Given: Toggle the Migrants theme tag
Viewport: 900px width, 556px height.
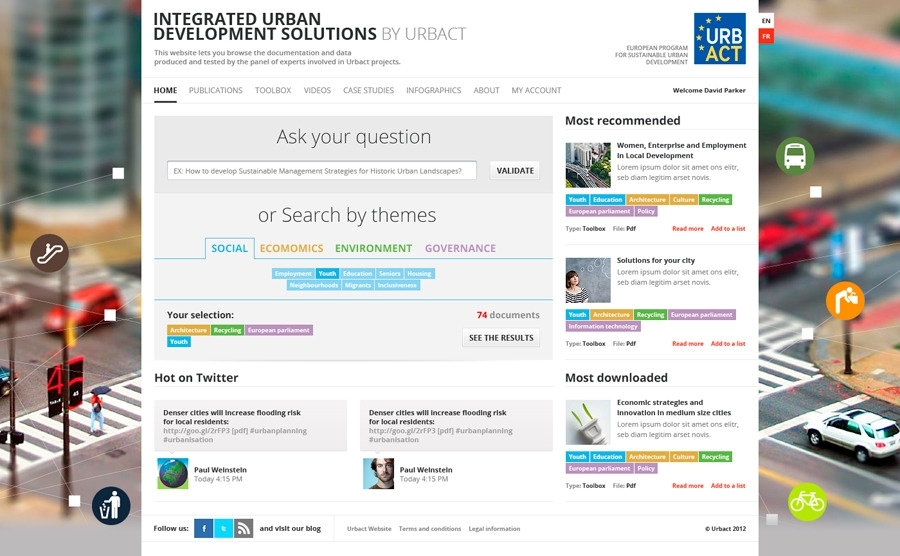Looking at the screenshot, I should click(x=358, y=285).
